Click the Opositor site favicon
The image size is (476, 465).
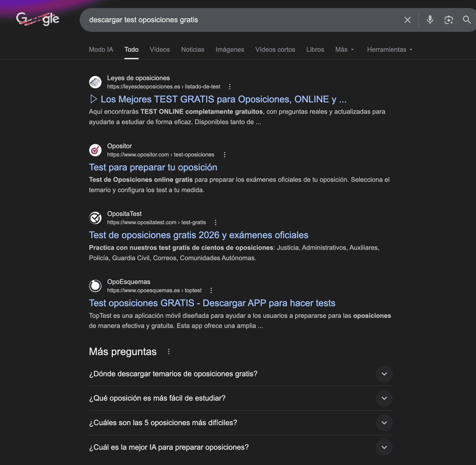point(95,150)
